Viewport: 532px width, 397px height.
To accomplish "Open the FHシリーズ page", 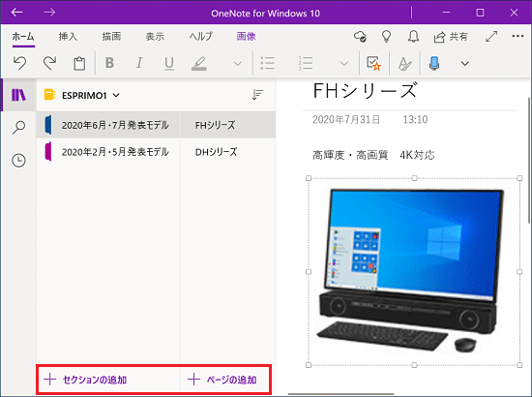I will tap(228, 125).
